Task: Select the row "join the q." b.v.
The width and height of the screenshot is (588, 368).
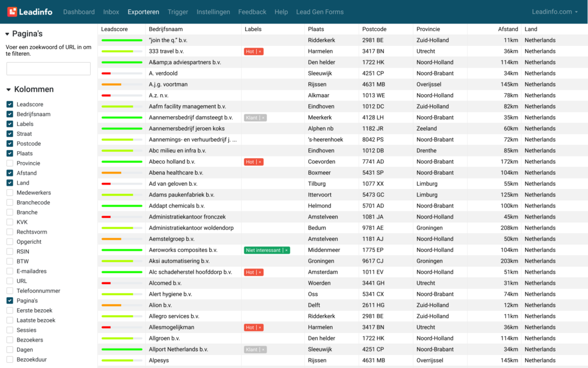Action: click(343, 40)
